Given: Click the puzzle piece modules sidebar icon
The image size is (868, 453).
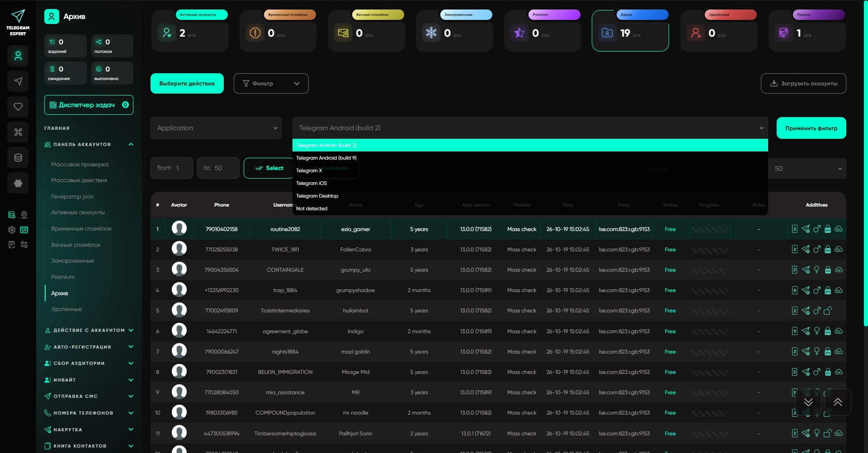Looking at the screenshot, I should pos(18,183).
